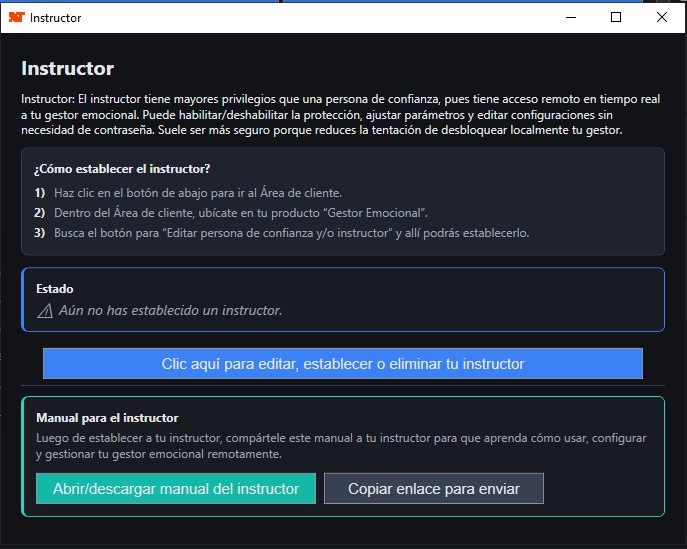
Task: Click the "Manual para el instructor" heading
Action: point(107,418)
